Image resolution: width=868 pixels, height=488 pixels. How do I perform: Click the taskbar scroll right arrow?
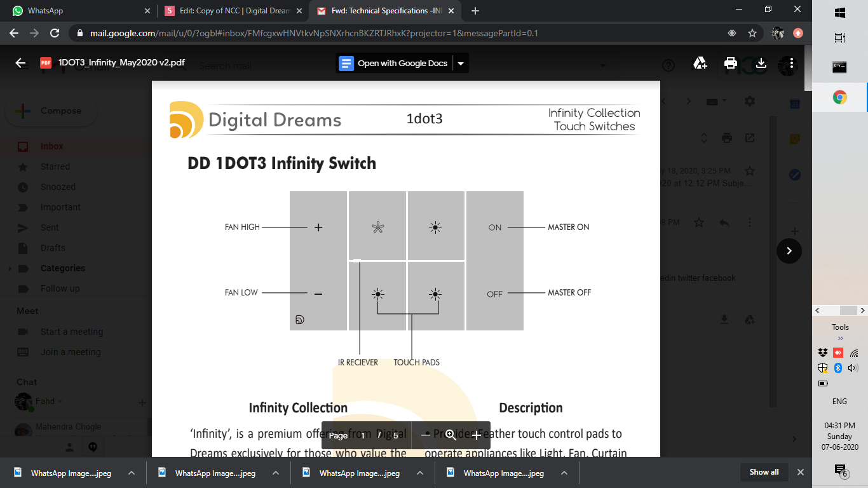[x=862, y=310]
